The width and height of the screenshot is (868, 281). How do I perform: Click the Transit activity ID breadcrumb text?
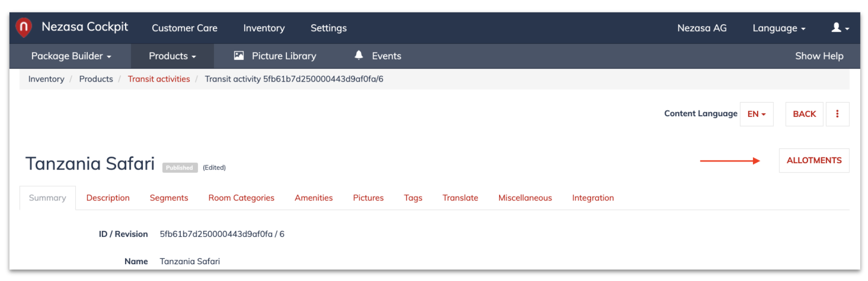tap(294, 79)
